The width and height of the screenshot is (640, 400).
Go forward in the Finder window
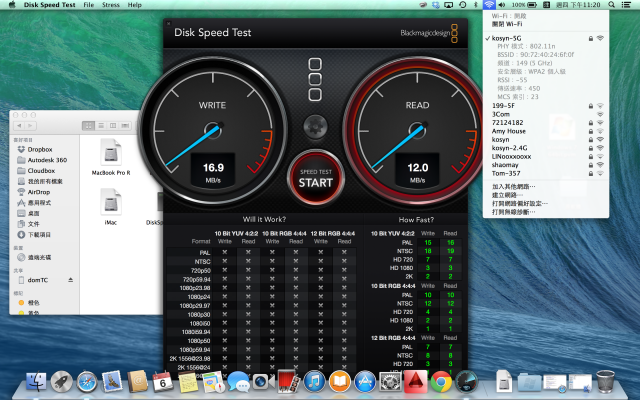click(x=30, y=126)
